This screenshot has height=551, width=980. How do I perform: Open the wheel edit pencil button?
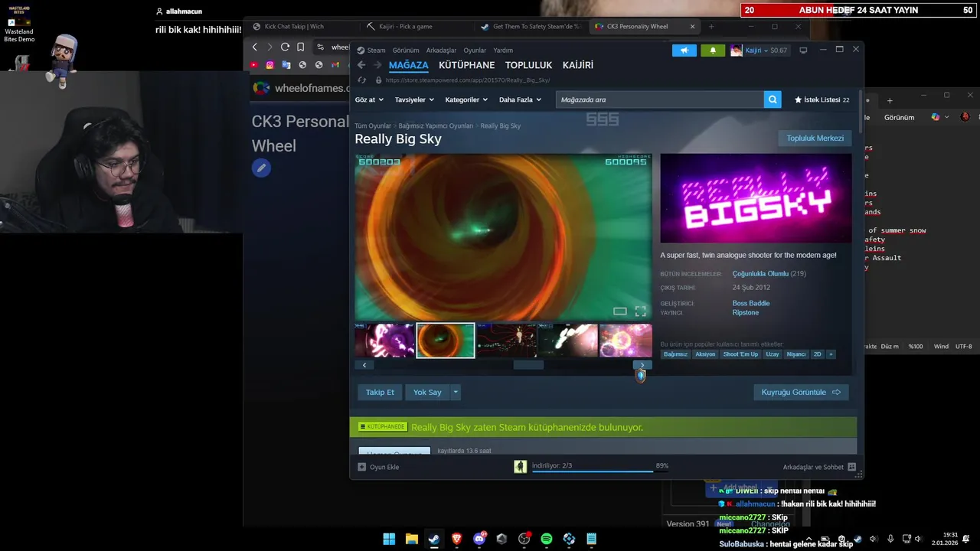[x=261, y=168]
